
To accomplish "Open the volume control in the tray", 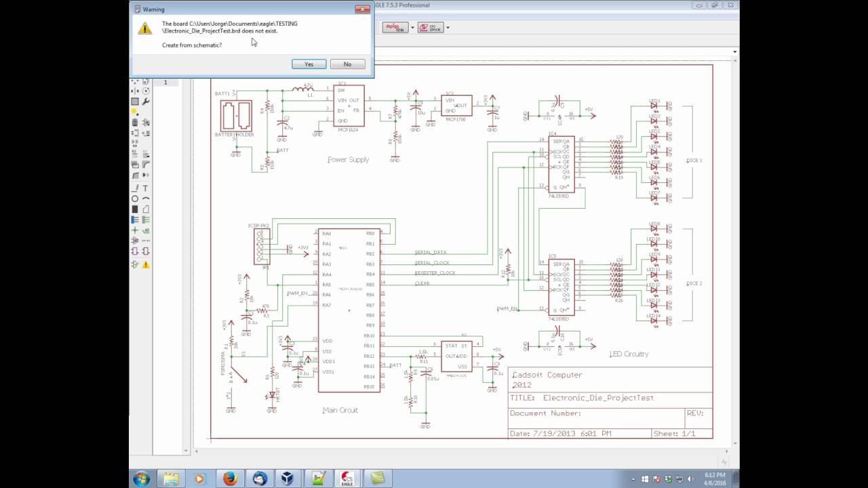I will 690,479.
